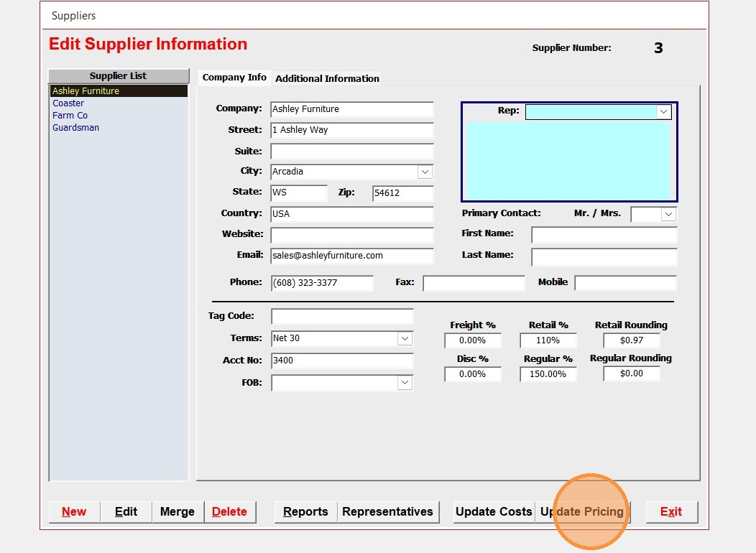Click the New supplier button

(x=74, y=511)
